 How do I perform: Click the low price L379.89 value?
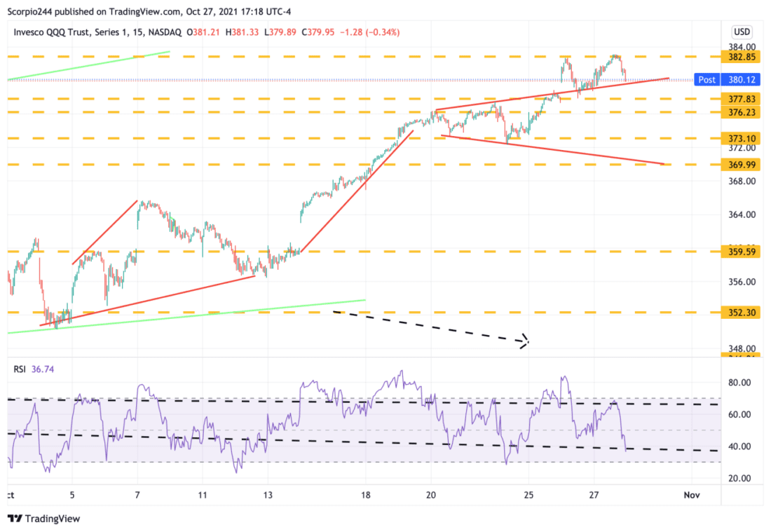pyautogui.click(x=280, y=32)
